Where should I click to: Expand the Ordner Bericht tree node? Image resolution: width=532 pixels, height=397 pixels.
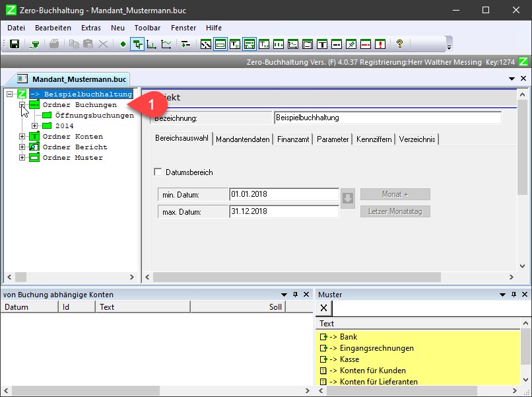click(x=22, y=147)
